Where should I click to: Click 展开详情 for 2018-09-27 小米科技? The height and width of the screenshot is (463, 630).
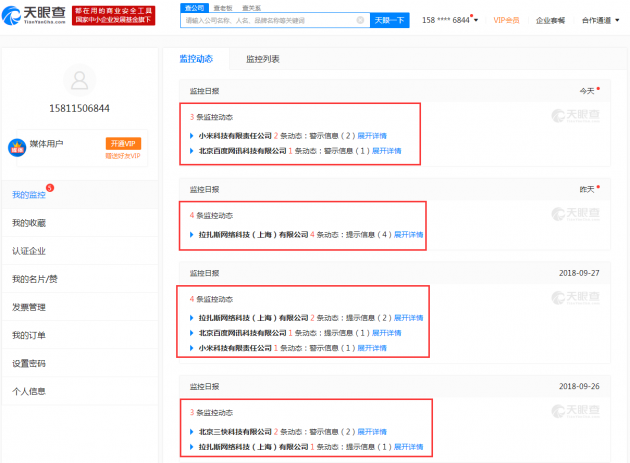372,348
